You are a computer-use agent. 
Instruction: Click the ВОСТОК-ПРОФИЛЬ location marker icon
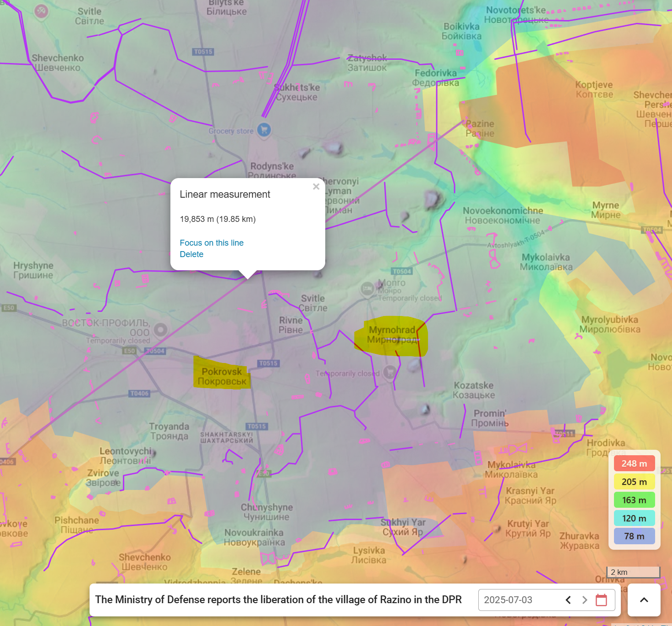[160, 329]
